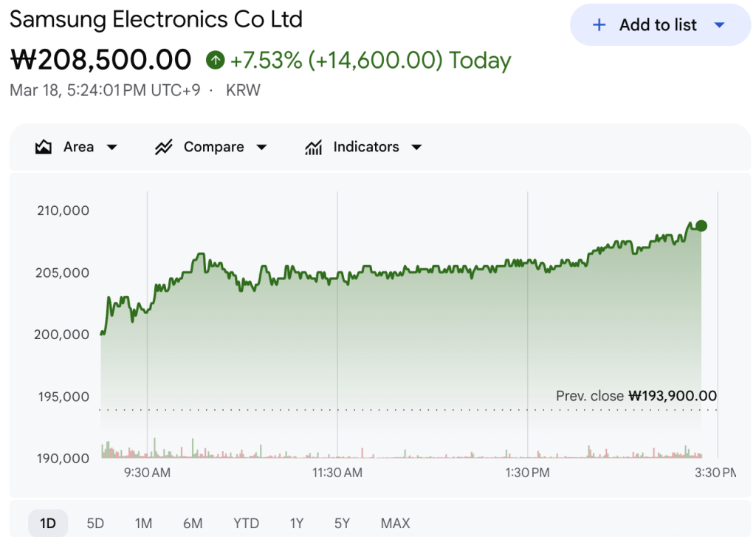
Task: Click the Add to list button
Action: click(657, 25)
